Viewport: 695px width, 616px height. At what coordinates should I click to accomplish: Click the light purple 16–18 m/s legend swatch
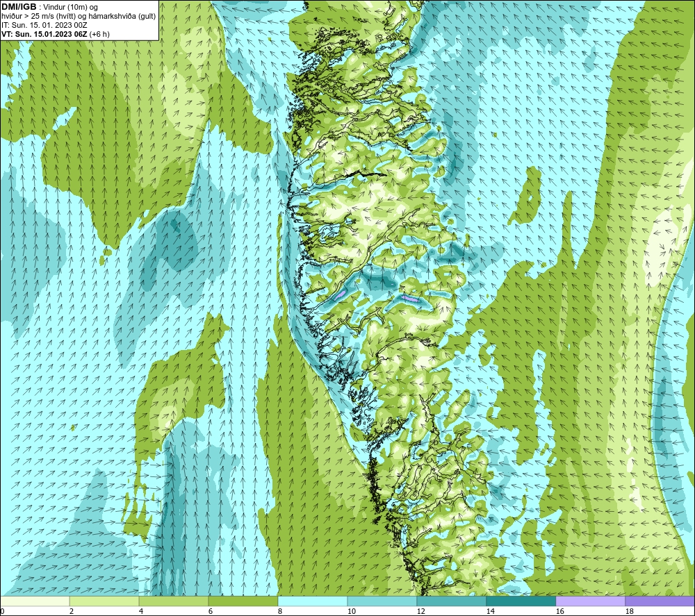590,601
